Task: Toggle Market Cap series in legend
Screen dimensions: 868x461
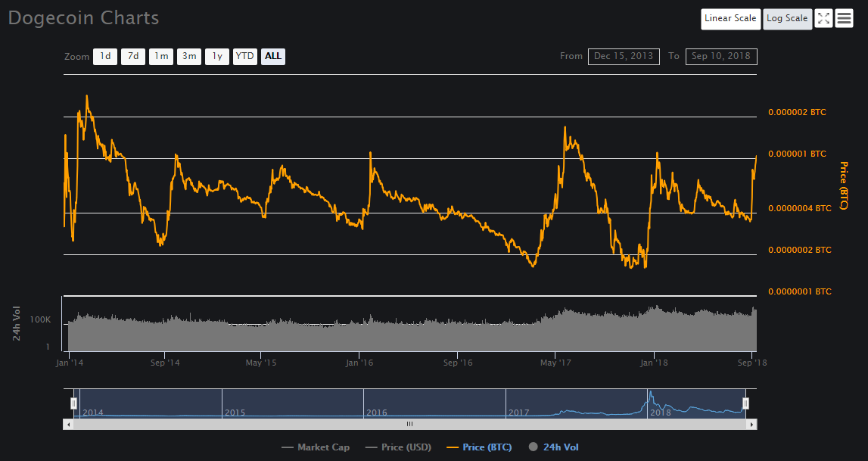Action: (x=316, y=447)
